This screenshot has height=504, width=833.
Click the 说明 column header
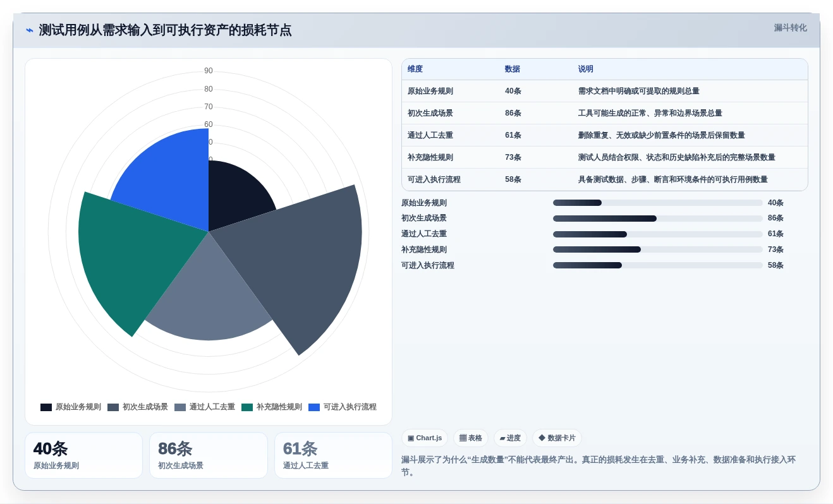(586, 69)
